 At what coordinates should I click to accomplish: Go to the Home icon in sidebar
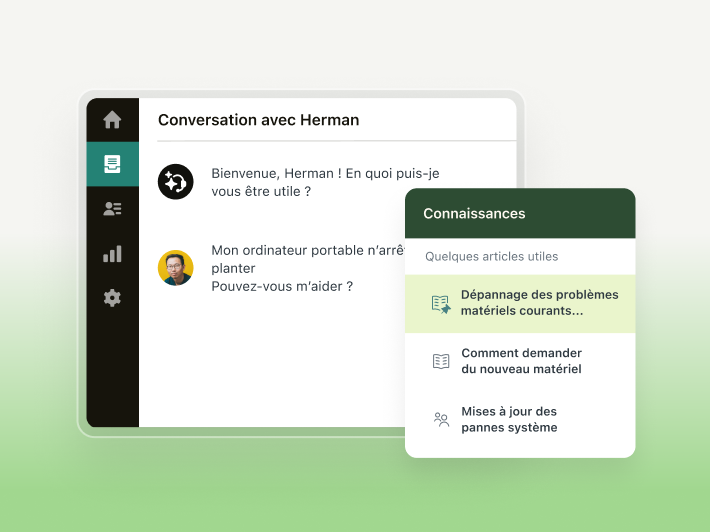[112, 120]
